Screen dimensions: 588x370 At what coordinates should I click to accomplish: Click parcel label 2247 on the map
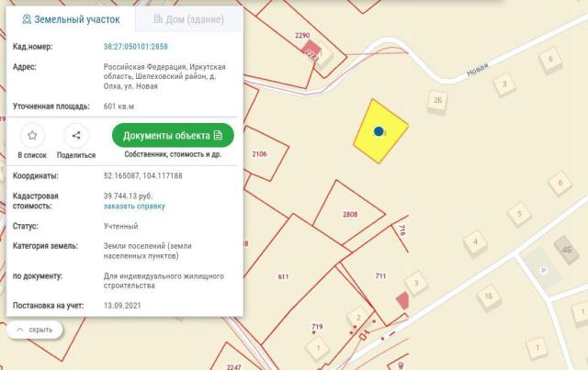233,366
